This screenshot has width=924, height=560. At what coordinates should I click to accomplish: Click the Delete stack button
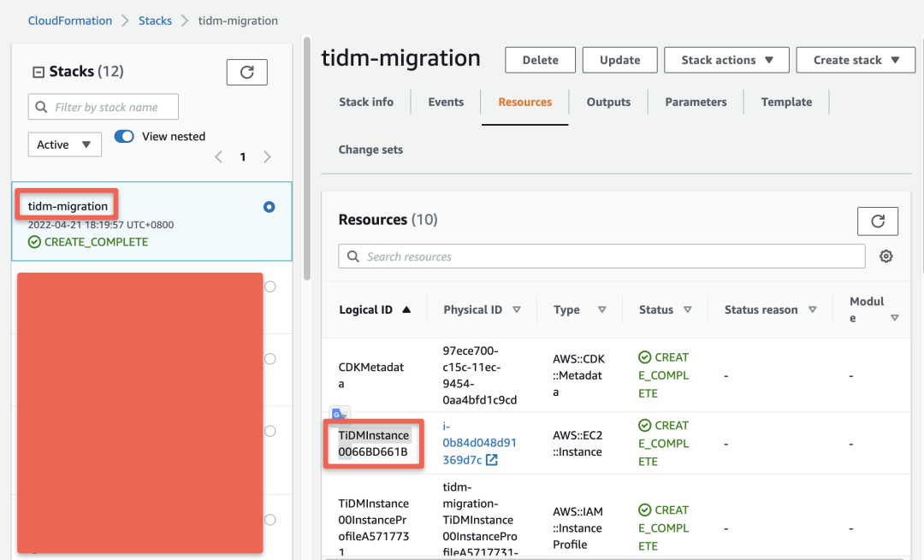[540, 60]
